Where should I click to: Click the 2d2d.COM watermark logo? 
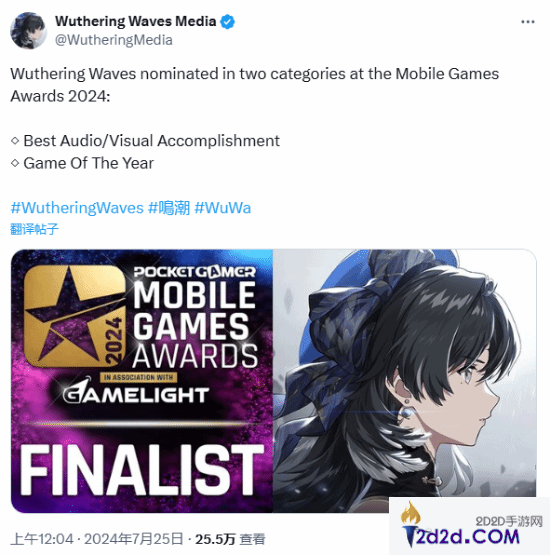coord(468,537)
